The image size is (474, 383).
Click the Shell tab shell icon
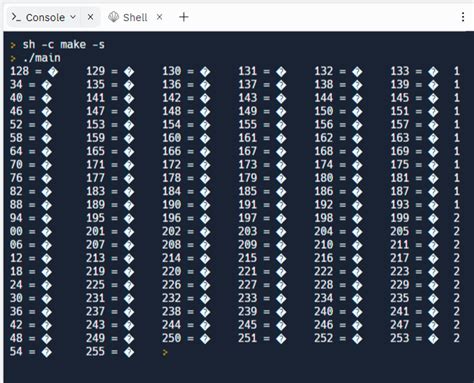pos(114,17)
